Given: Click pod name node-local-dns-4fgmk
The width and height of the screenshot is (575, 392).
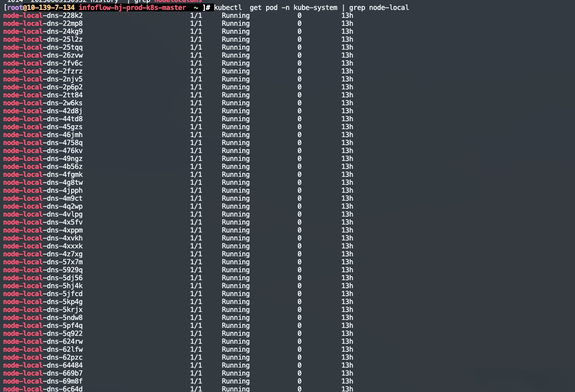Looking at the screenshot, I should (43, 174).
